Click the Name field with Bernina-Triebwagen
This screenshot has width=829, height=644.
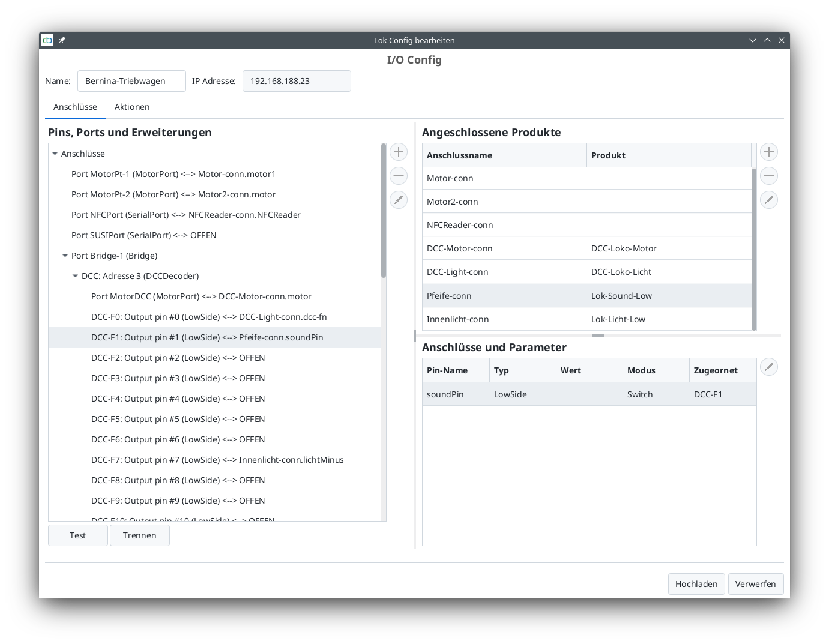coord(131,81)
